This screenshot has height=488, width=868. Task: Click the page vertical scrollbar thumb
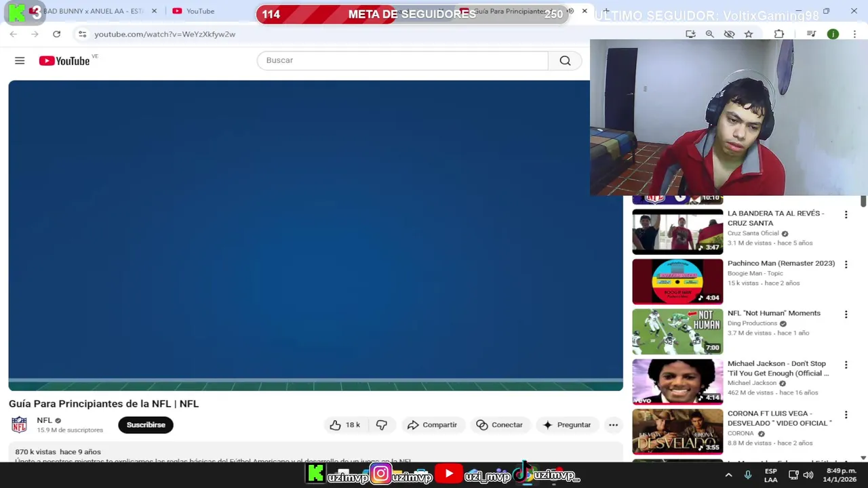click(863, 201)
